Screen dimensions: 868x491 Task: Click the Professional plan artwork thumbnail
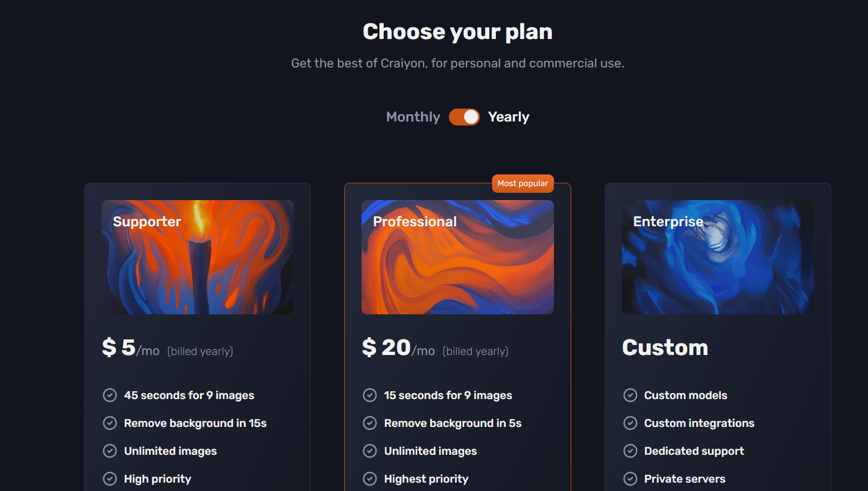(457, 257)
